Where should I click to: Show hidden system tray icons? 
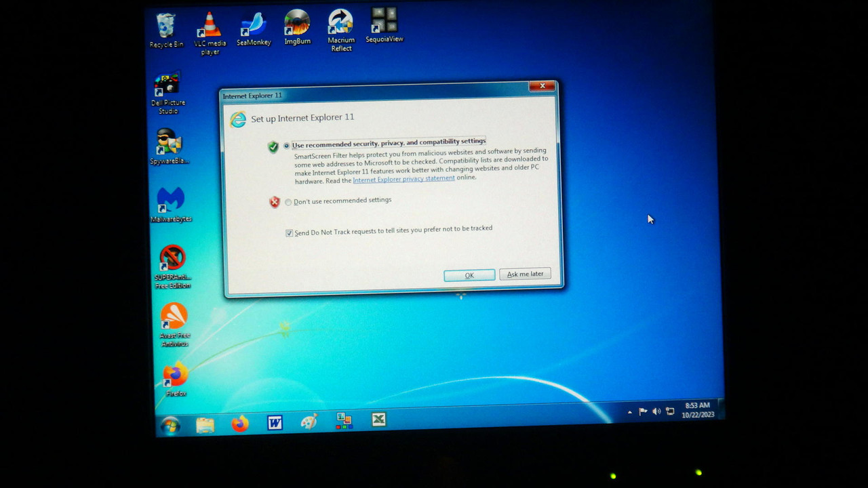pos(629,412)
